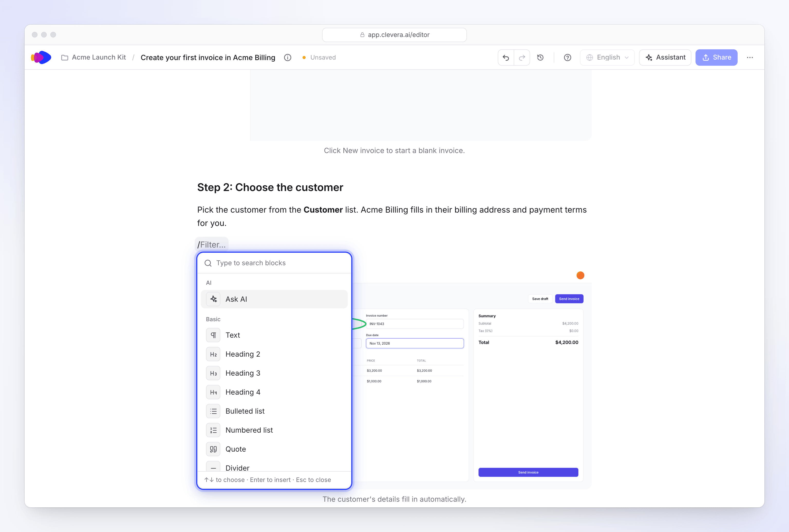Click the Step 2: Choose the customer heading
This screenshot has width=789, height=532.
tap(270, 187)
